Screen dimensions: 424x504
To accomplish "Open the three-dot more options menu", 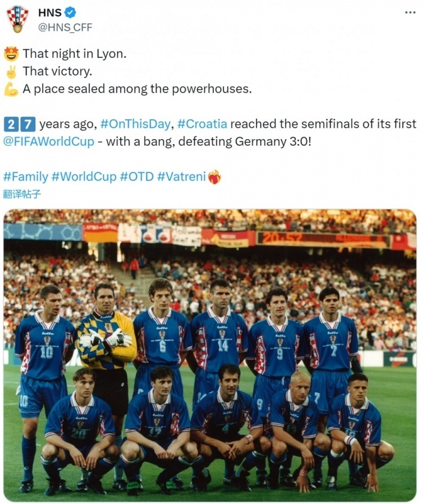I will tap(410, 12).
